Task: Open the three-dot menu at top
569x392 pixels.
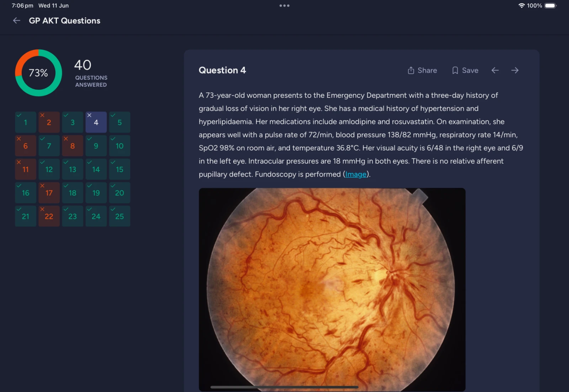Action: [x=284, y=6]
